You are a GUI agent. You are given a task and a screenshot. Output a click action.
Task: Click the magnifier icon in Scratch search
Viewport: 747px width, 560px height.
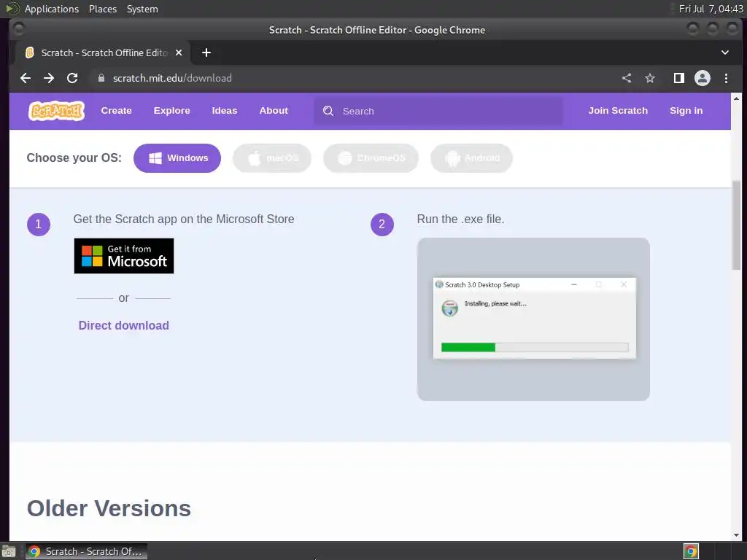point(328,111)
